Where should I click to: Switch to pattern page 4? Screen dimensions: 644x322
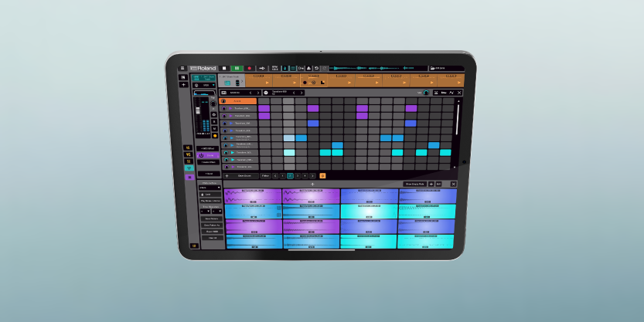pos(305,176)
